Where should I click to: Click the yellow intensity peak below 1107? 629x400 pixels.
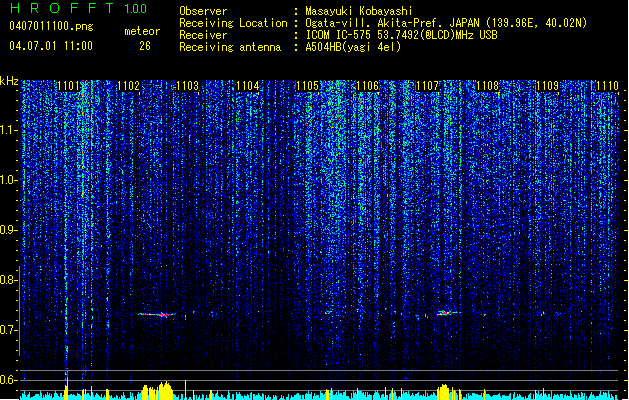coord(444,391)
